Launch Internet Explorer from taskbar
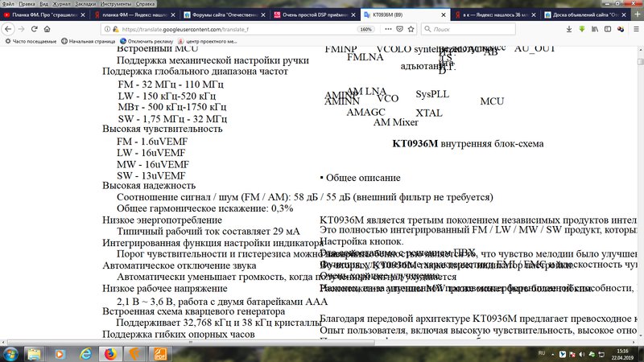This screenshot has width=644, height=362. (x=85, y=354)
